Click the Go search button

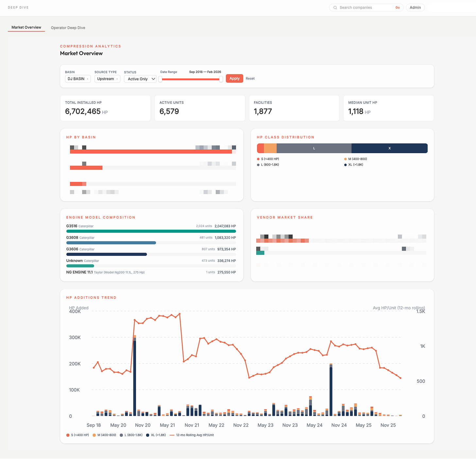(x=398, y=8)
